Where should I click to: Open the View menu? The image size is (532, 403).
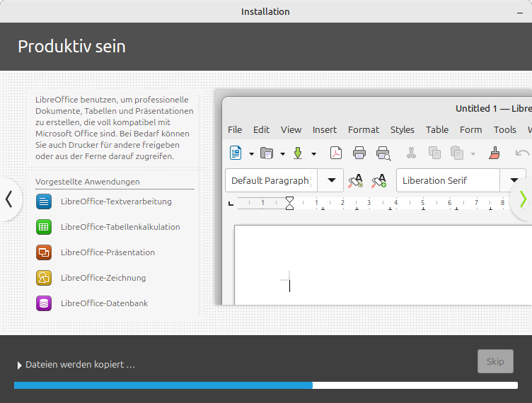click(x=291, y=130)
